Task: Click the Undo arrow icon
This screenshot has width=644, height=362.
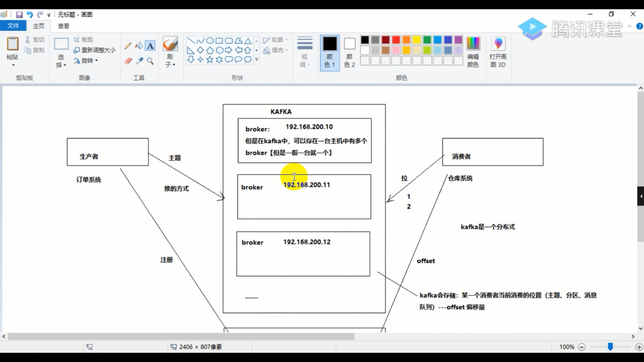Action: tap(30, 15)
